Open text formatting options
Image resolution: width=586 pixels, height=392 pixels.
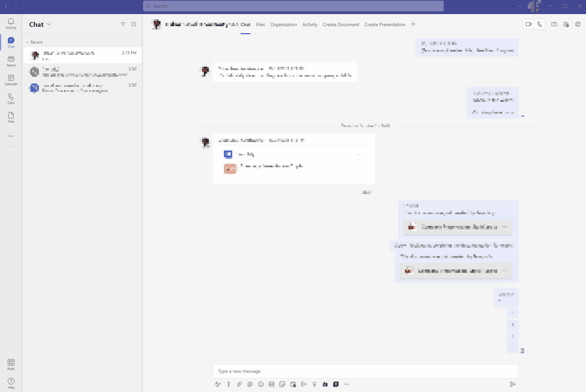[218, 384]
